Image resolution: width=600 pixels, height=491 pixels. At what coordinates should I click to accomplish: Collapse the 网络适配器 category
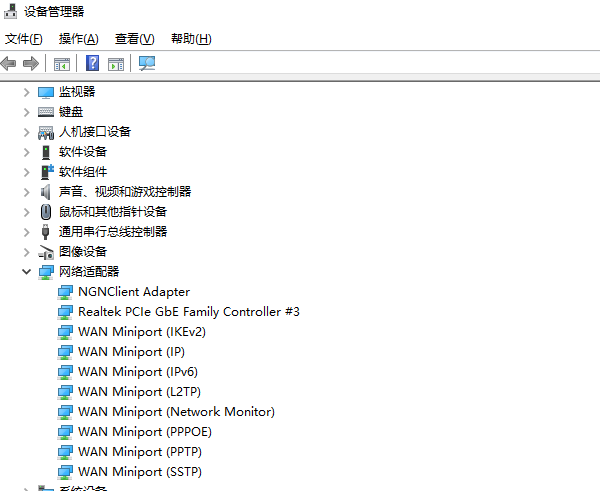tap(26, 272)
